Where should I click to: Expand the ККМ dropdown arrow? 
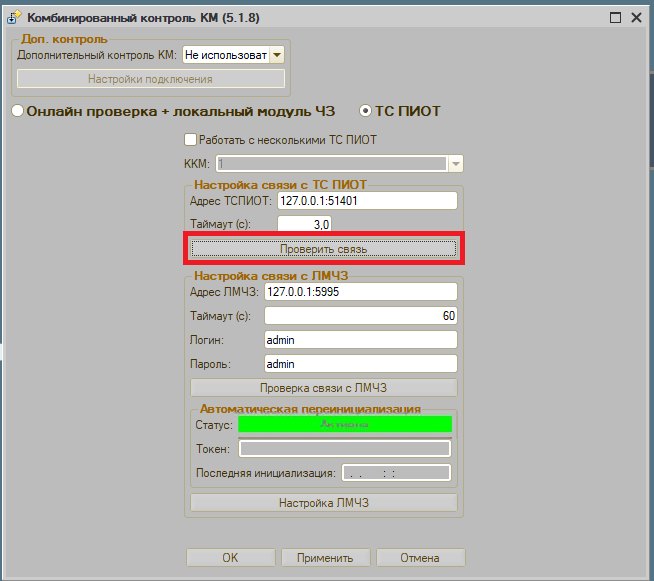pyautogui.click(x=455, y=163)
